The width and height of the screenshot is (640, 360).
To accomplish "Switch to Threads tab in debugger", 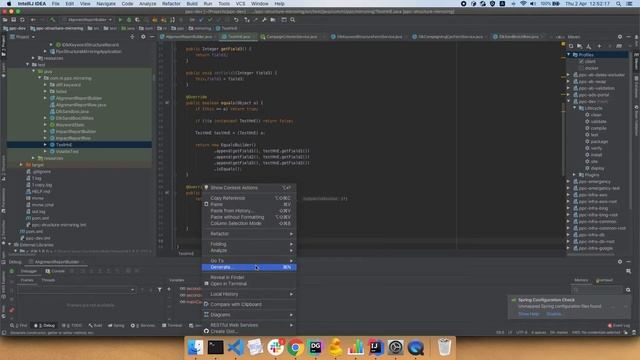I will click(48, 280).
